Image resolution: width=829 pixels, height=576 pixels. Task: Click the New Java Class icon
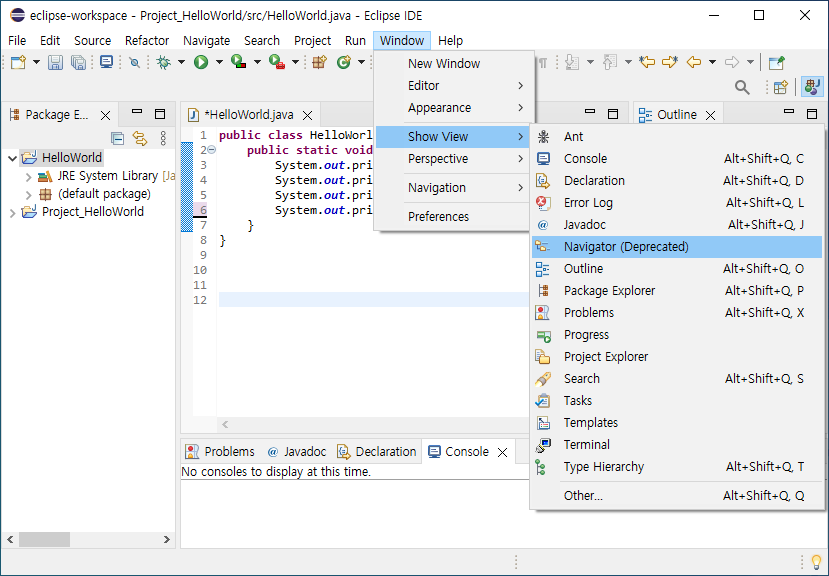pos(344,62)
